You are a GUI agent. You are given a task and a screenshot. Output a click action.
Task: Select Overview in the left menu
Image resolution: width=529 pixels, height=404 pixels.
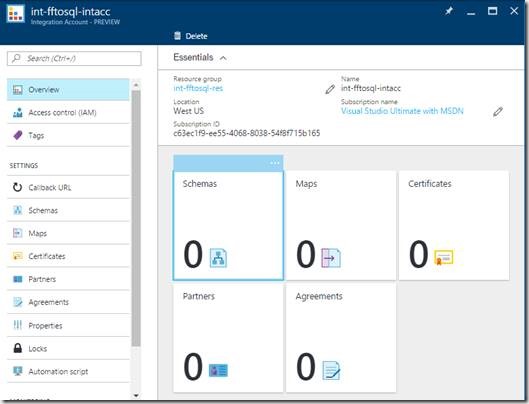point(68,89)
